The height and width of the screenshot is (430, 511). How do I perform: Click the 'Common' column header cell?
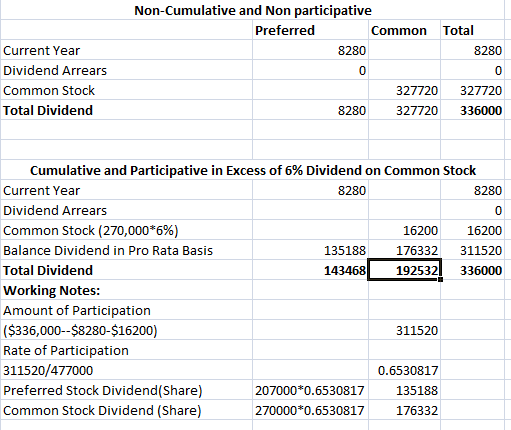(x=404, y=30)
